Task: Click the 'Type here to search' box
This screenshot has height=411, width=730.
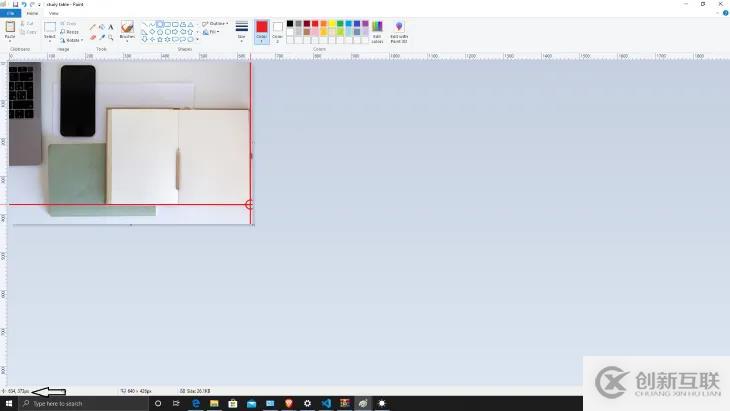Action: coord(83,404)
